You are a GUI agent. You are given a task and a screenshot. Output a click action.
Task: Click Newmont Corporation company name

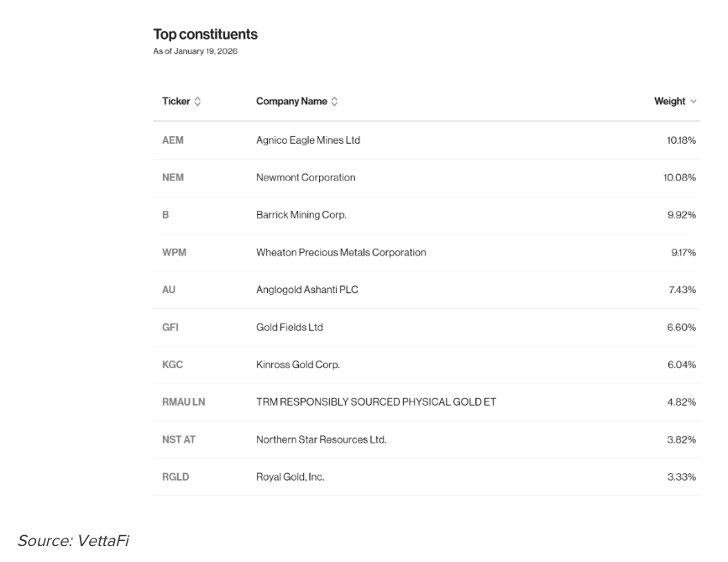[x=306, y=177]
